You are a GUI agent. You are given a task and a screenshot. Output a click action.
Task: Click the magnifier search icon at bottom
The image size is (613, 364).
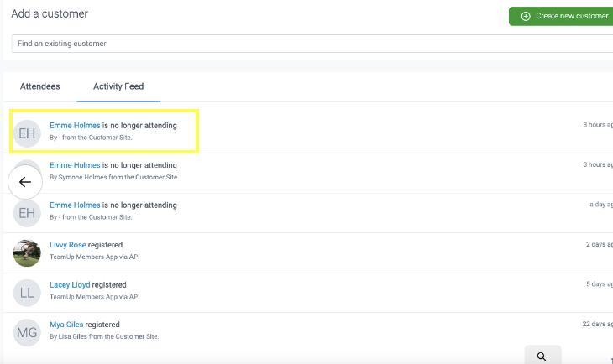click(542, 356)
